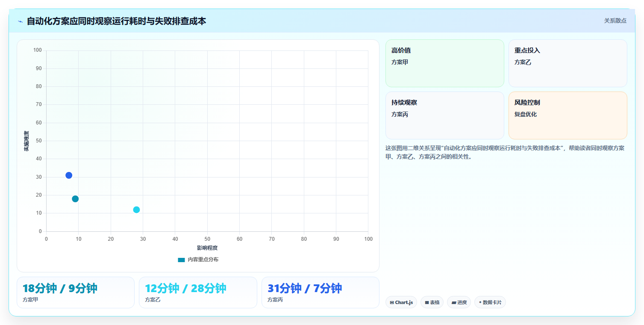Click the 31分钟 / 7分钟 stat value
The height and width of the screenshot is (325, 644).
(305, 289)
